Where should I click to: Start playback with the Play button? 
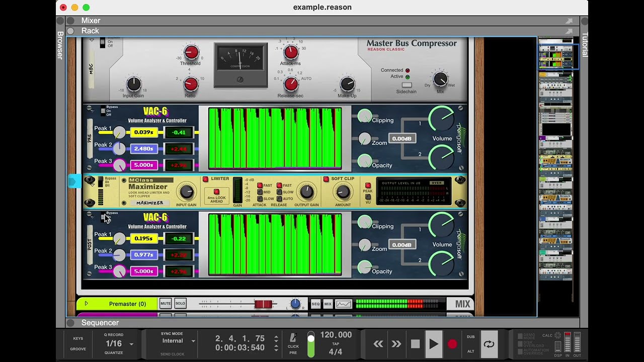tap(433, 344)
